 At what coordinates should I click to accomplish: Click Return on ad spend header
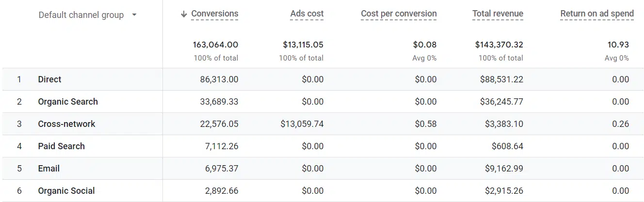596,14
